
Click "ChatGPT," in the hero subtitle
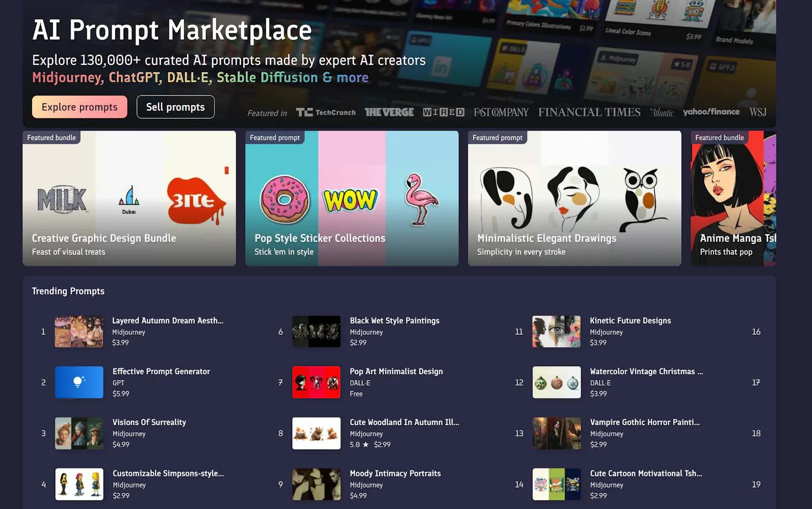click(136, 77)
